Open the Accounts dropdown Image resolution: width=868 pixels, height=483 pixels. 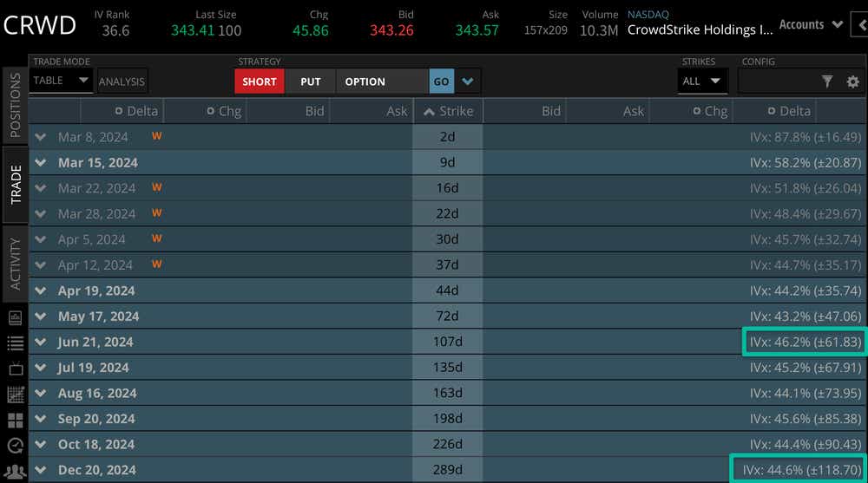point(811,24)
